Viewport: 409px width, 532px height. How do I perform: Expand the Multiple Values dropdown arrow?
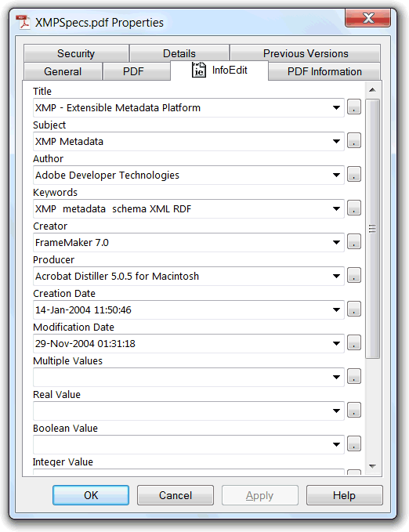click(336, 377)
